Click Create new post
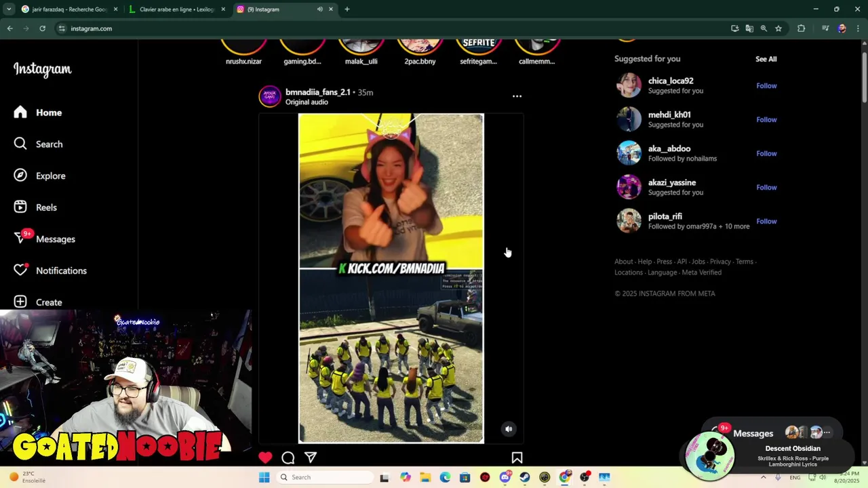The width and height of the screenshot is (868, 488). 38,302
